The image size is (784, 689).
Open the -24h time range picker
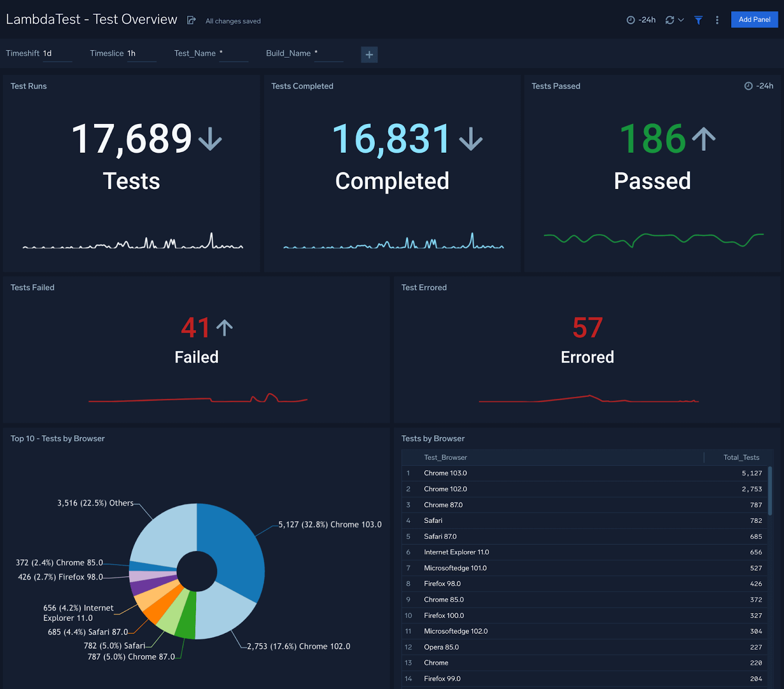coord(641,20)
